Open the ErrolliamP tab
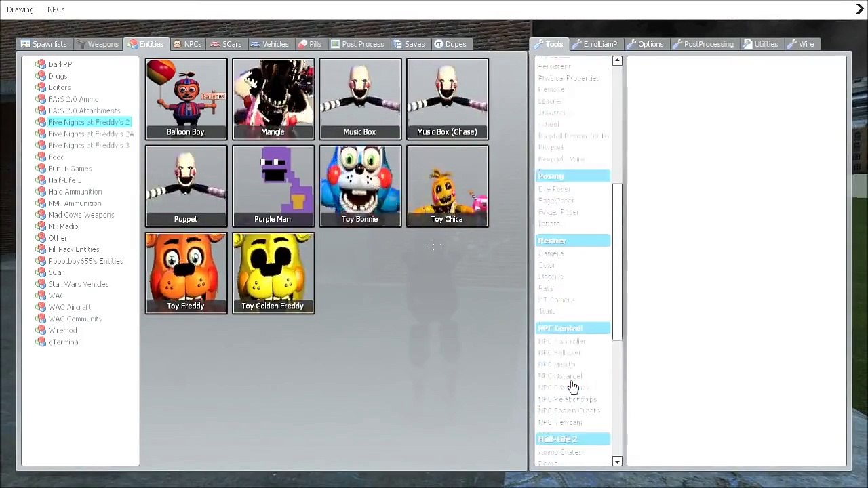The height and width of the screenshot is (488, 868). point(595,44)
